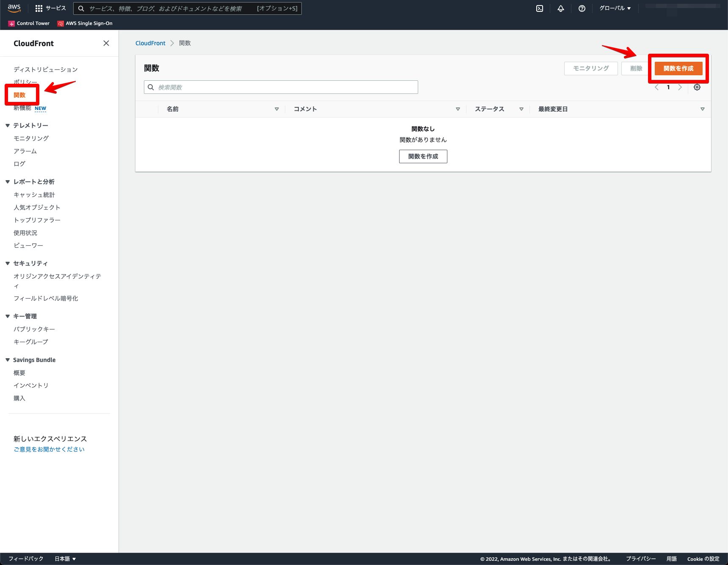Click into the function search field
728x565 pixels.
tap(281, 87)
